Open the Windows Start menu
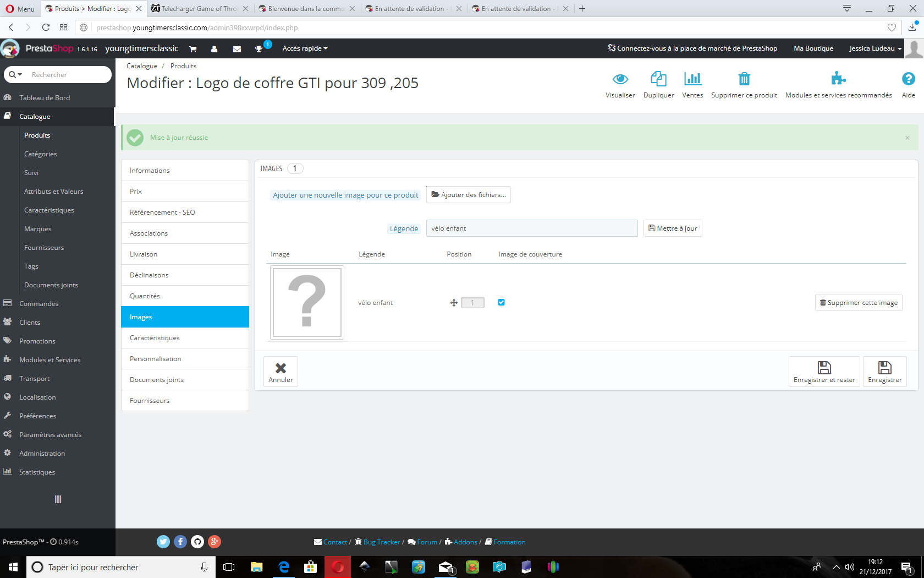Screen dimensions: 924x578 pyautogui.click(x=13, y=567)
